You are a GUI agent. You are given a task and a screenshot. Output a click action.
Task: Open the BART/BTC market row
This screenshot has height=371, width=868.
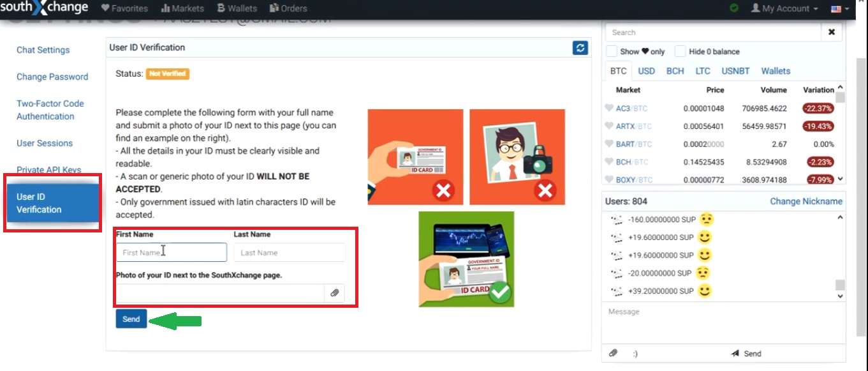[719, 144]
